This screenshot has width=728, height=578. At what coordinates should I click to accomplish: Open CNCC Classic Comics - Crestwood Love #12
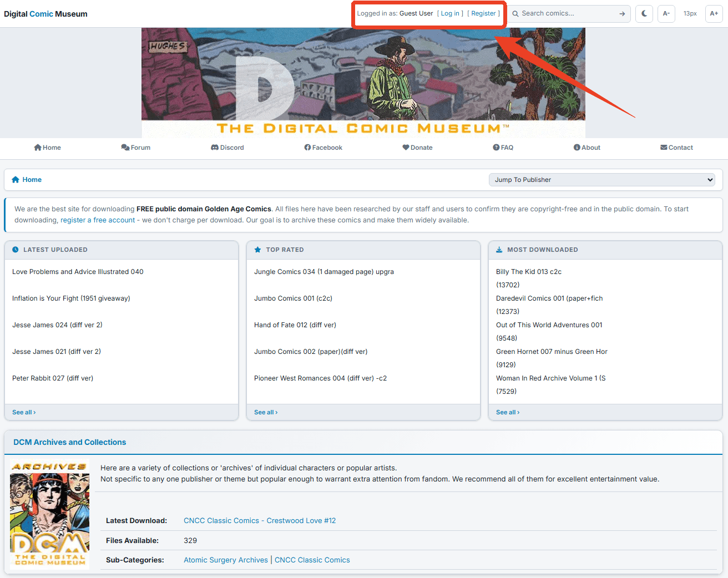pyautogui.click(x=260, y=520)
